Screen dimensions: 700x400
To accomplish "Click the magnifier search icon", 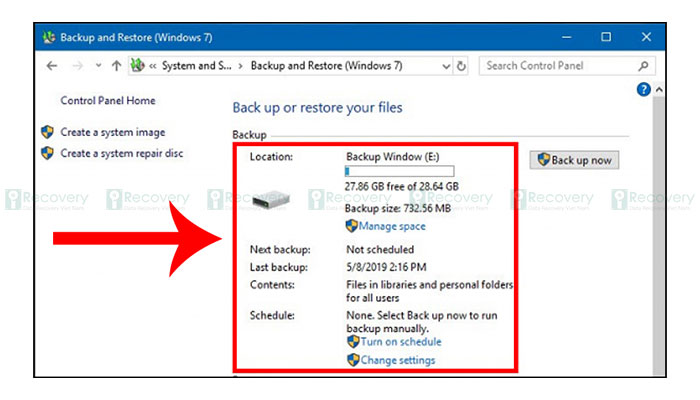I will click(x=643, y=66).
